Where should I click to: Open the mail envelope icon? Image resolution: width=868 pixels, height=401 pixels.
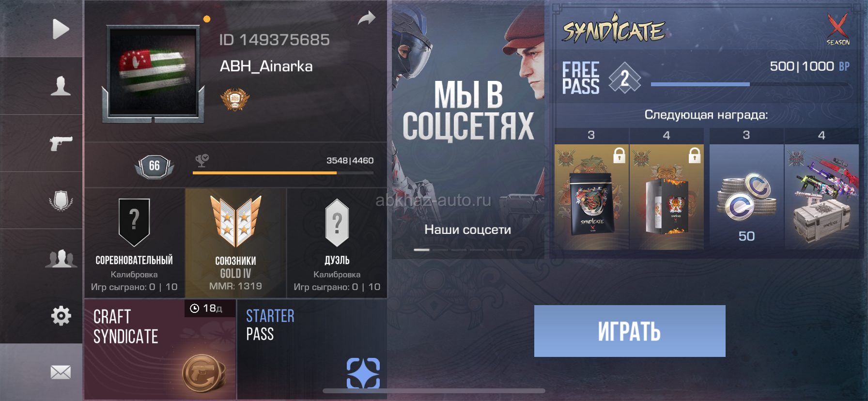point(61,372)
